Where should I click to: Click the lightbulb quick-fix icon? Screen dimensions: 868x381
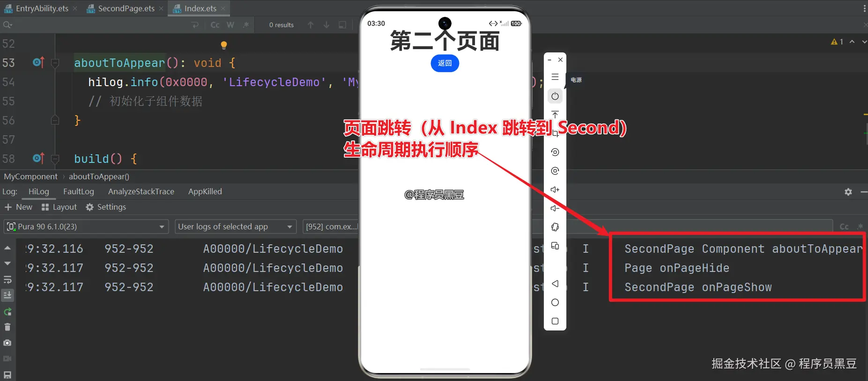pyautogui.click(x=224, y=45)
